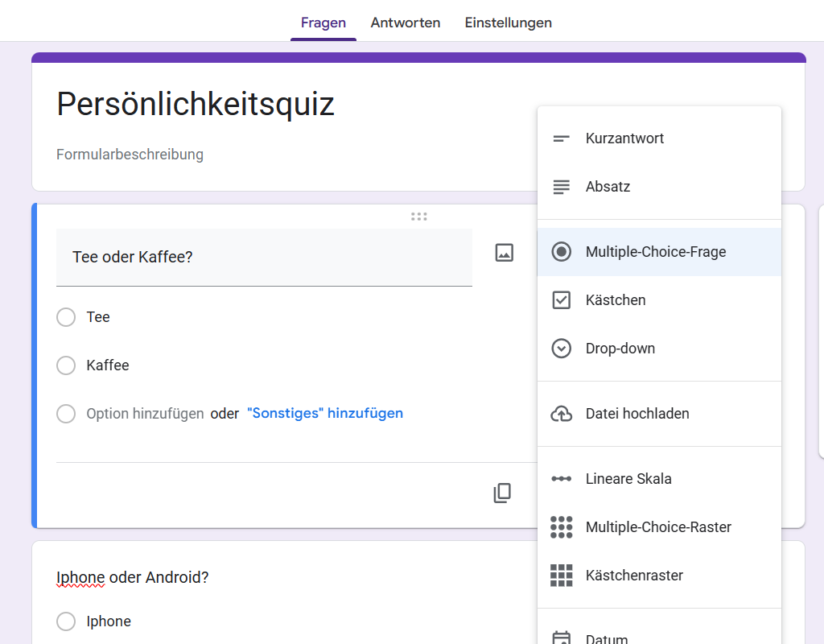The height and width of the screenshot is (644, 824).
Task: Open the Einstellungen tab
Action: pos(508,23)
